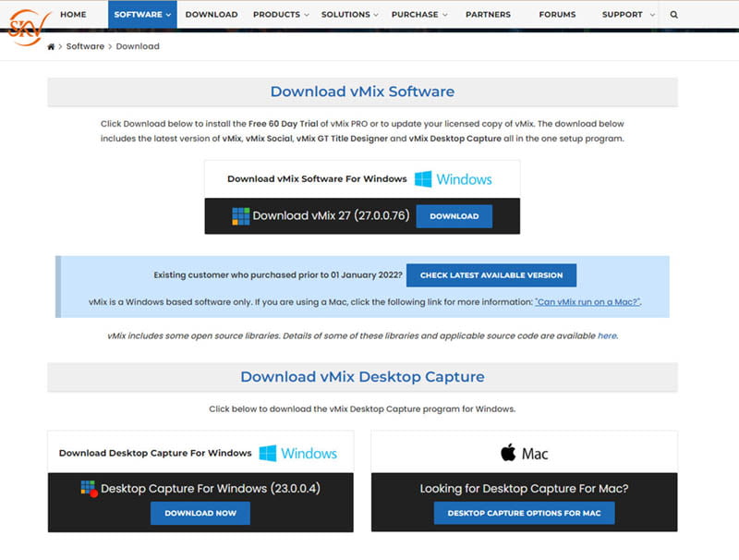
Task: Open the "Can vMix run on a Mac?" link
Action: click(588, 302)
